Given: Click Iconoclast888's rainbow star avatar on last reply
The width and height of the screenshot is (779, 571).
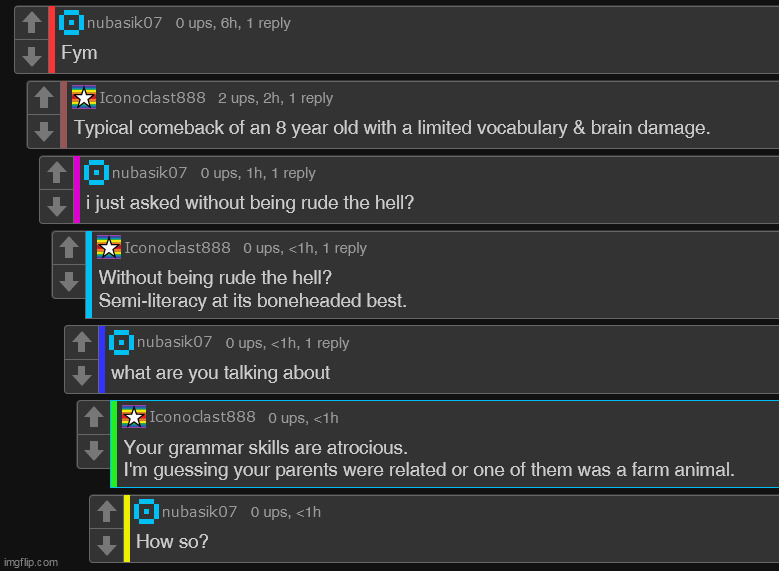Looking at the screenshot, I should pyautogui.click(x=134, y=417).
